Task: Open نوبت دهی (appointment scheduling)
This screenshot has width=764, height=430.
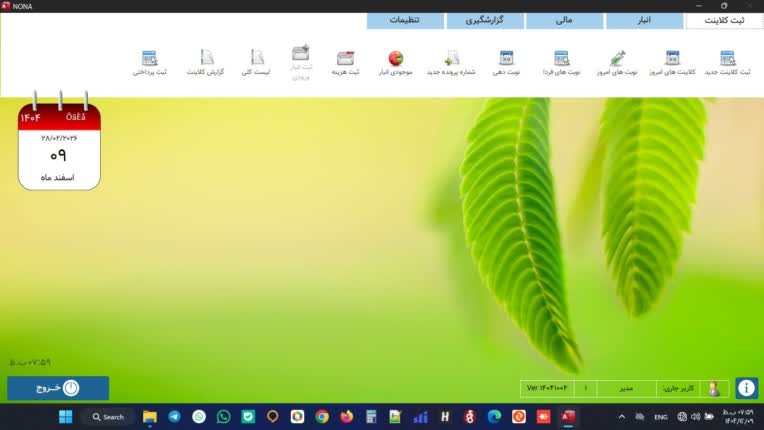Action: (506, 62)
